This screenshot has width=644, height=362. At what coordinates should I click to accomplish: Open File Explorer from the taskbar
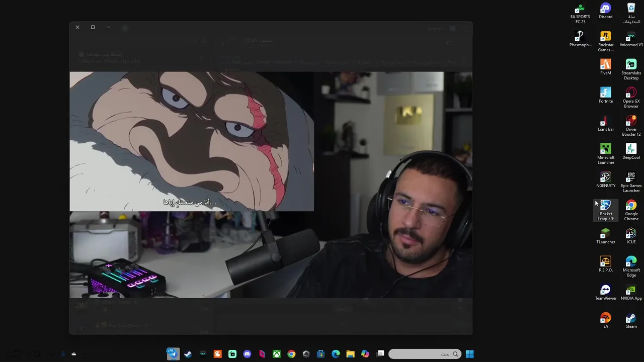click(350, 354)
